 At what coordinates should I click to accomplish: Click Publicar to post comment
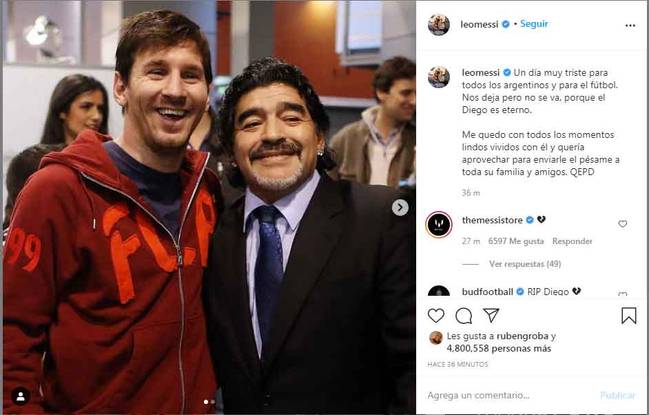tap(618, 395)
